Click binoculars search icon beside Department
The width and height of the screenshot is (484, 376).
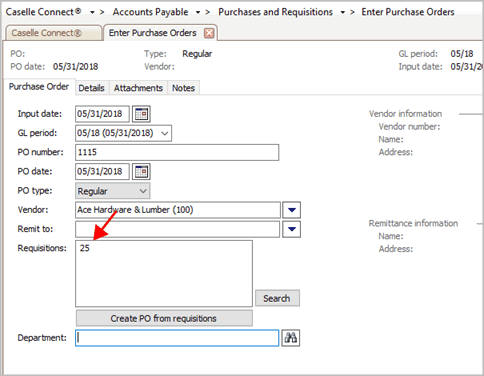[291, 338]
